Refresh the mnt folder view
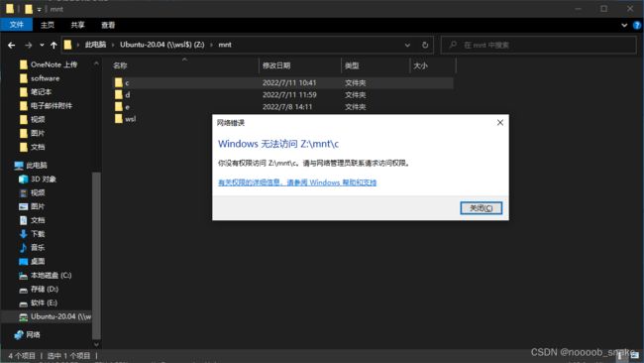Screen dimensions: 644x363 coord(425,45)
